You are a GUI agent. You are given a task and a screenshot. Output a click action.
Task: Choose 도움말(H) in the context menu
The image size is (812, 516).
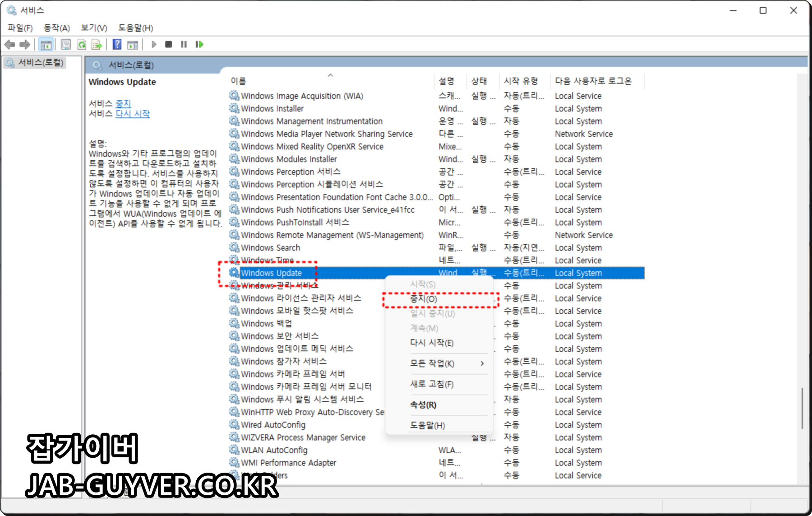point(440,425)
